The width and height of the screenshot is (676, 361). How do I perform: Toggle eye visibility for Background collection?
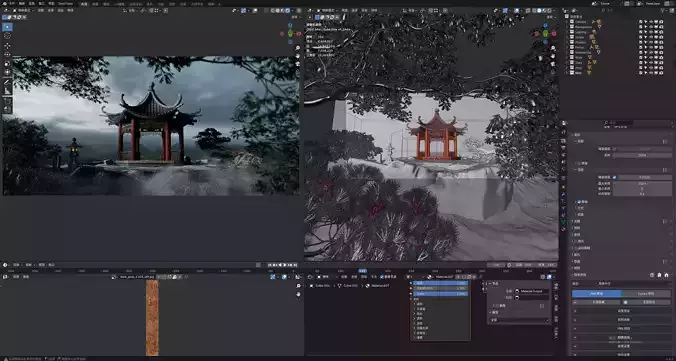point(651,27)
